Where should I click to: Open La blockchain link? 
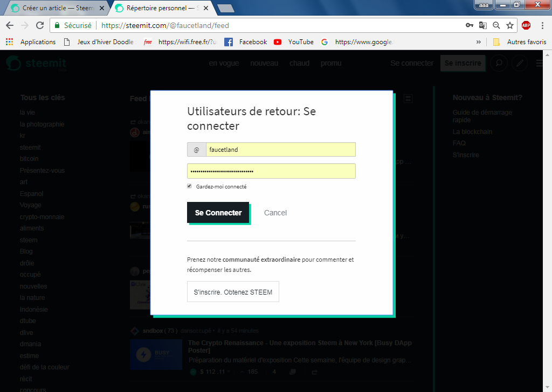pos(472,132)
